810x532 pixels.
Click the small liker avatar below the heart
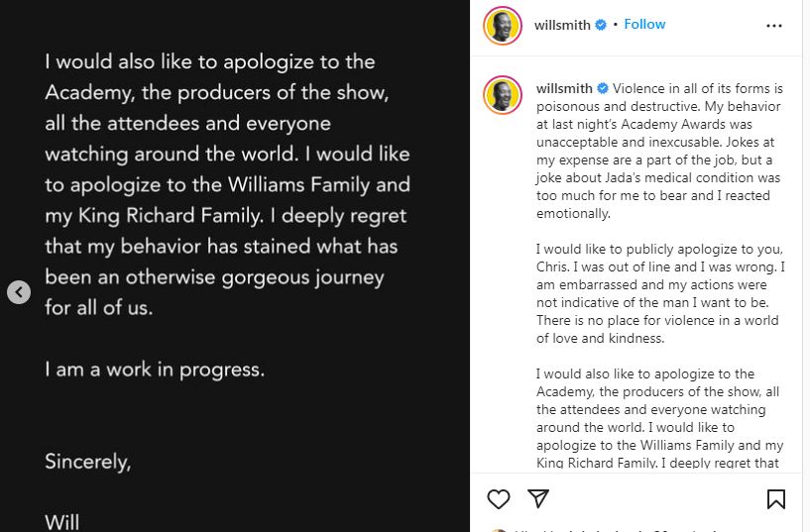[498, 530]
